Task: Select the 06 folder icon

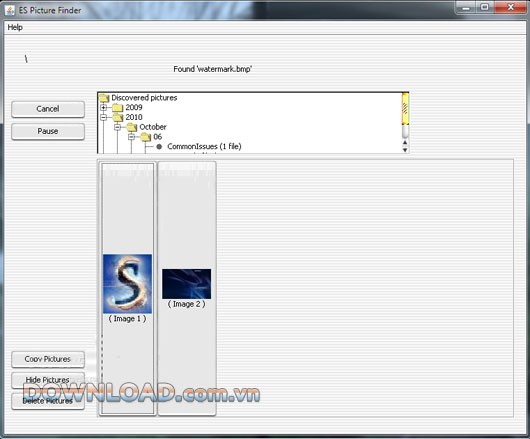Action: pyautogui.click(x=146, y=137)
